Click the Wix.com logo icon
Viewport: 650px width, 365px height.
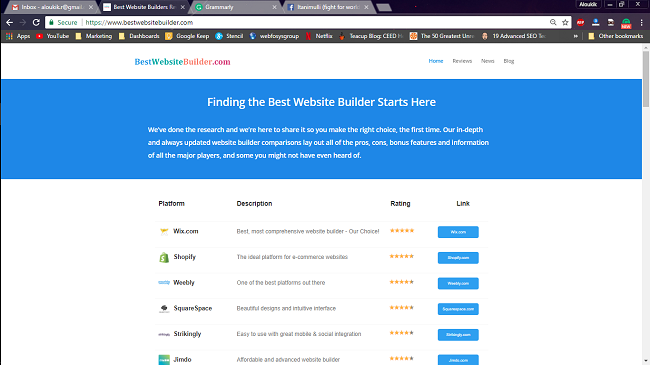pyautogui.click(x=164, y=231)
